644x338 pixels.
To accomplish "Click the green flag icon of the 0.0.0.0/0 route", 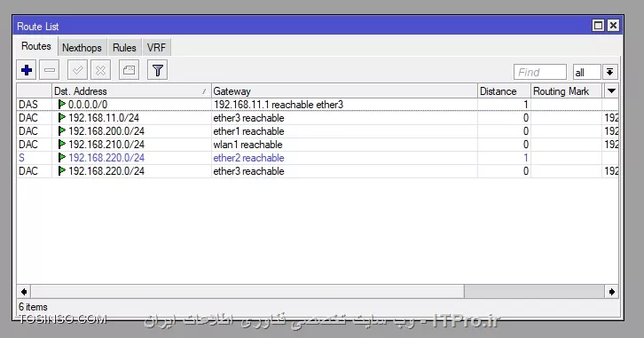I will click(61, 105).
